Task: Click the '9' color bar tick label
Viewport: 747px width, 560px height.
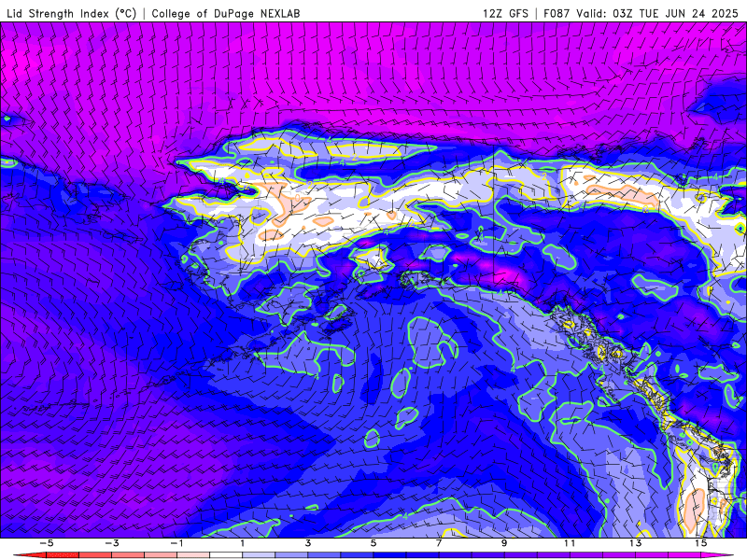Action: [x=504, y=543]
